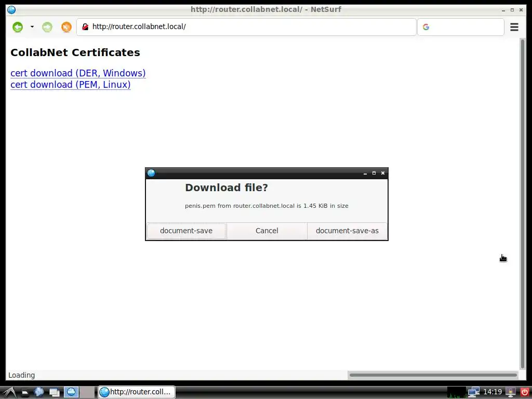532x399 pixels.
Task: Open the network status tray icon
Action: [x=473, y=392]
